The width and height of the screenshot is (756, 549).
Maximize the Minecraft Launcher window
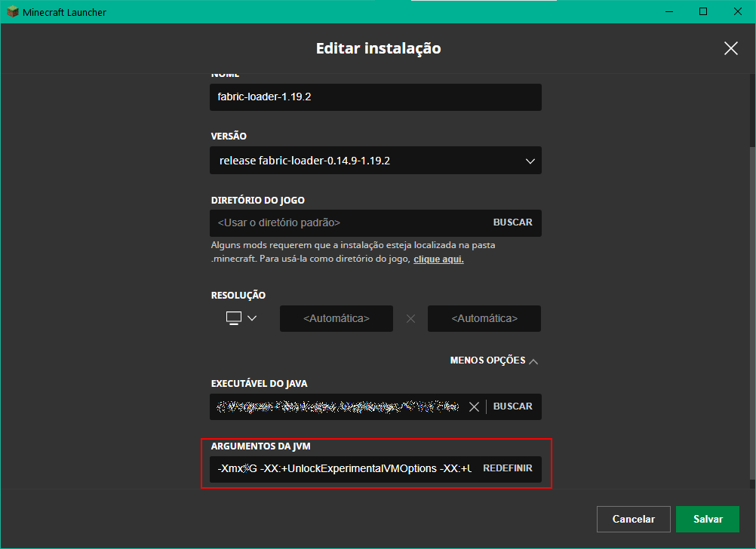coord(703,11)
